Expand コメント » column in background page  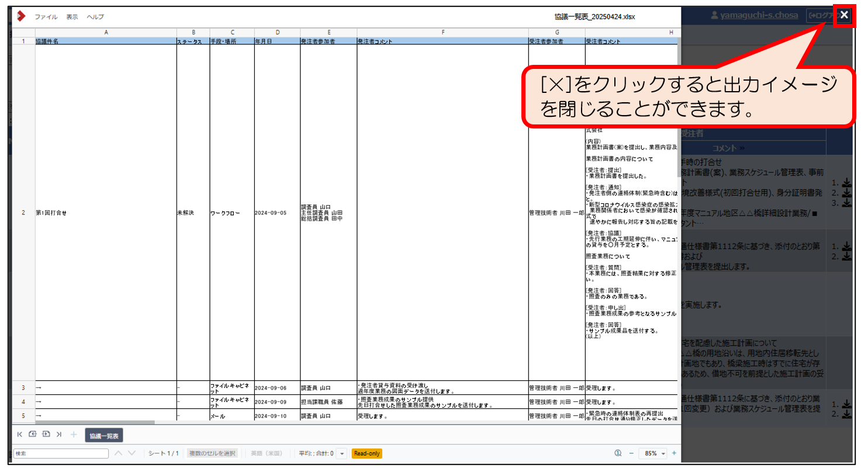(728, 148)
